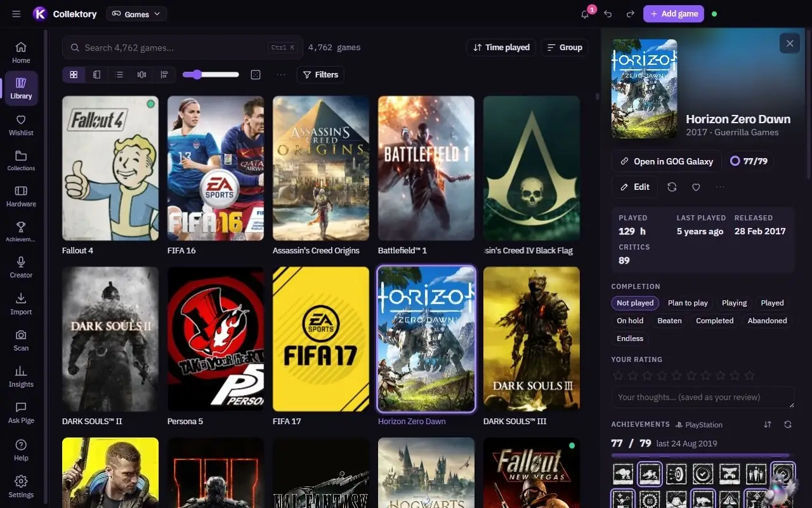Refresh metadata for Horizon Zero Dawn
812x508 pixels.
tap(672, 187)
